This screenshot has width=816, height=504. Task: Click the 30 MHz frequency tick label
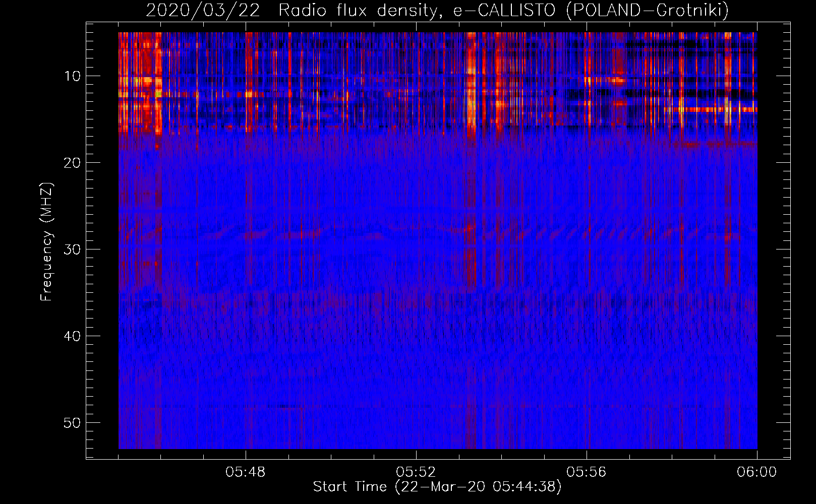[73, 249]
